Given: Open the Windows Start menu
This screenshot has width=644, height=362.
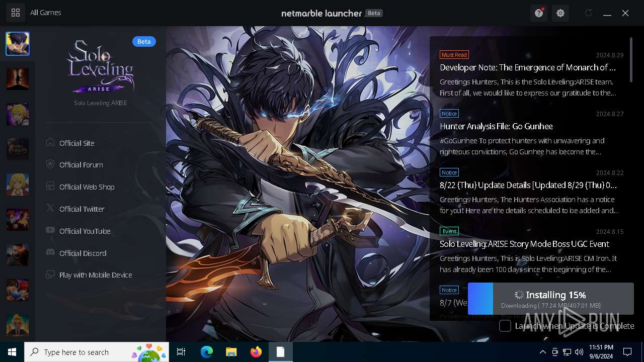Looking at the screenshot, I should point(12,352).
